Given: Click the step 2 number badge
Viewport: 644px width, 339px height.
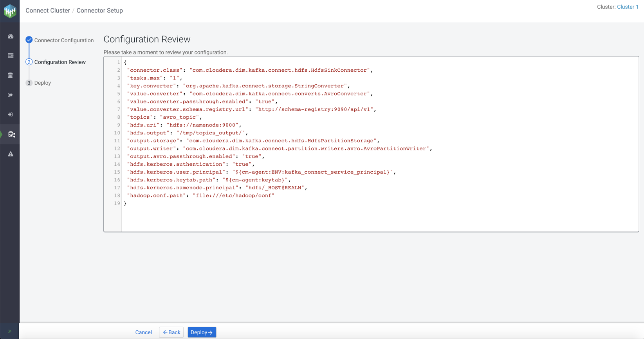Looking at the screenshot, I should pos(29,62).
